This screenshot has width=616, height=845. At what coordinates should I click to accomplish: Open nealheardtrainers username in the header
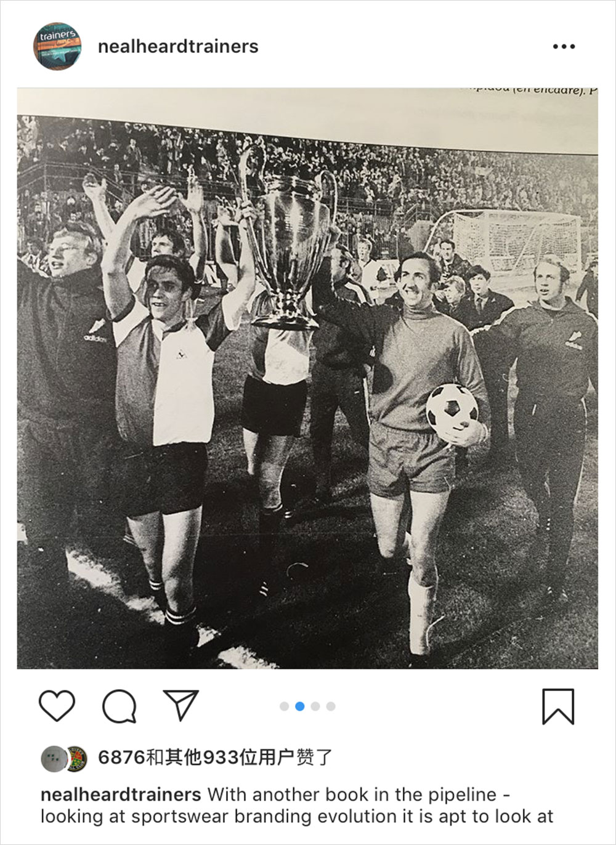point(178,46)
